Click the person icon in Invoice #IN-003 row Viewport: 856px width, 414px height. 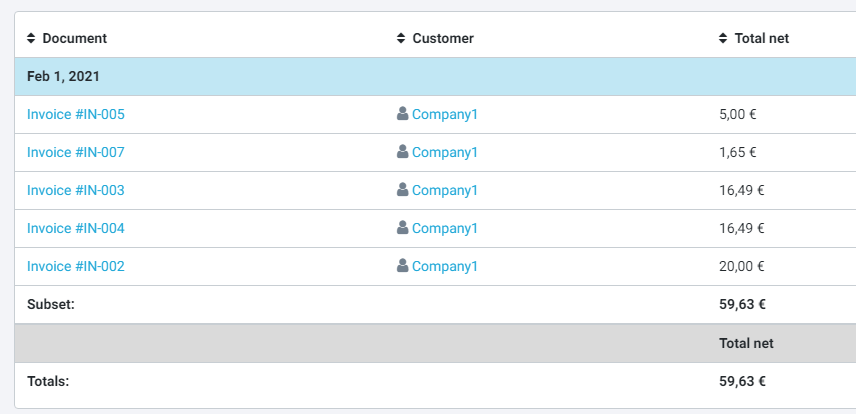click(403, 190)
